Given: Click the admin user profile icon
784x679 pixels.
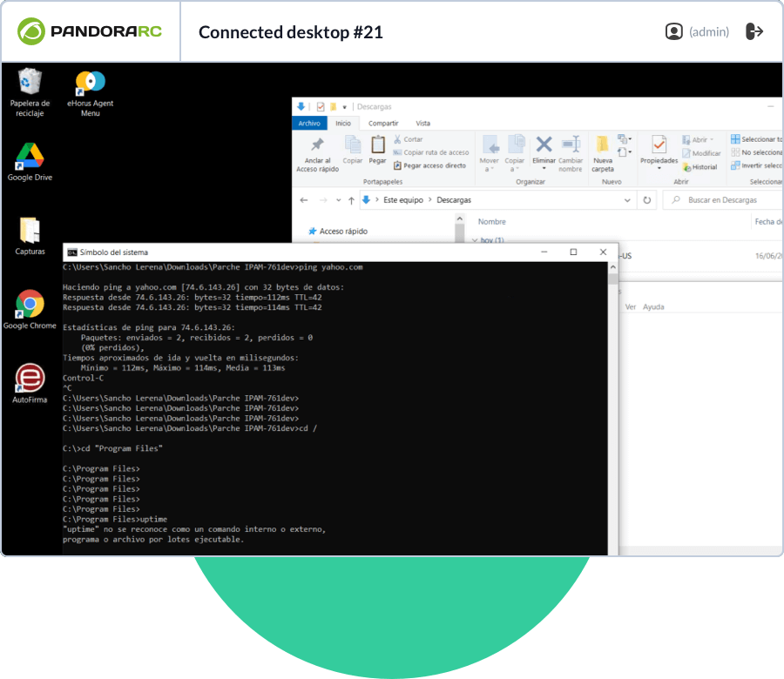Looking at the screenshot, I should pyautogui.click(x=673, y=31).
